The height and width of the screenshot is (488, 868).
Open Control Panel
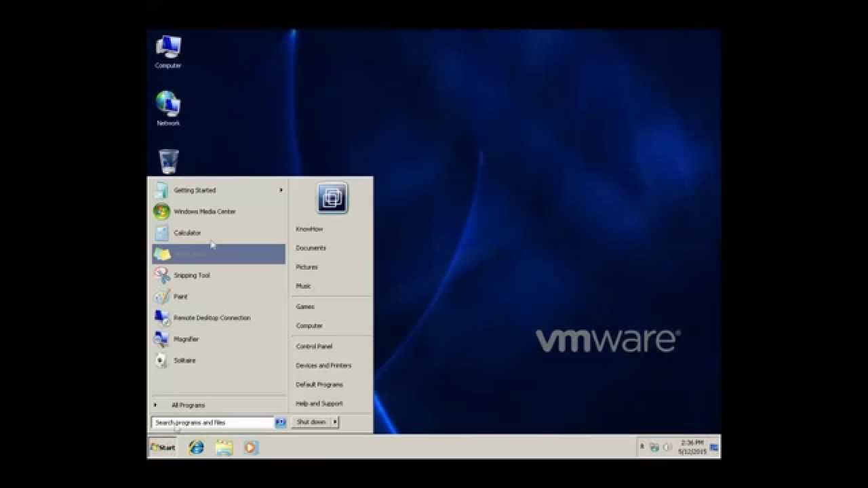pyautogui.click(x=314, y=346)
